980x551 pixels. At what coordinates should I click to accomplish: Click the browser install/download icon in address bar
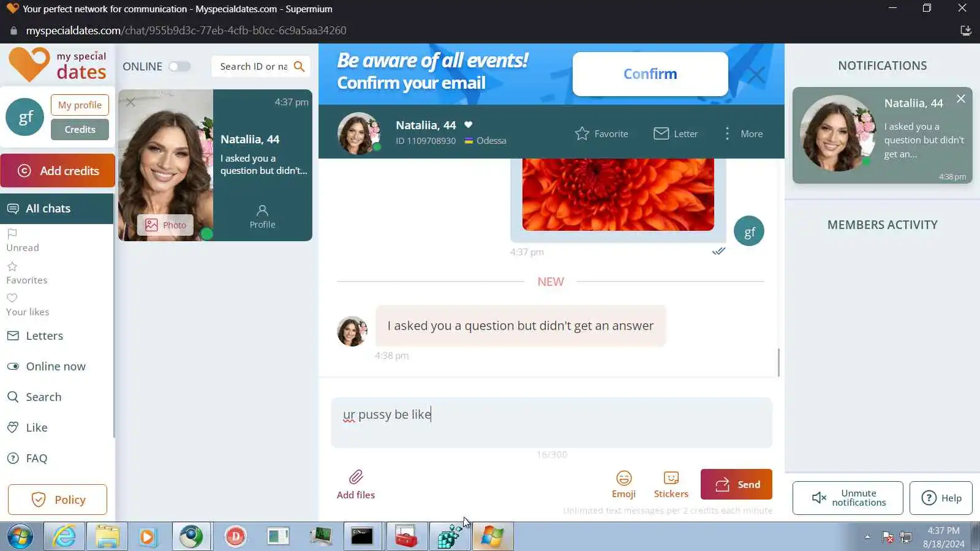[x=965, y=31]
